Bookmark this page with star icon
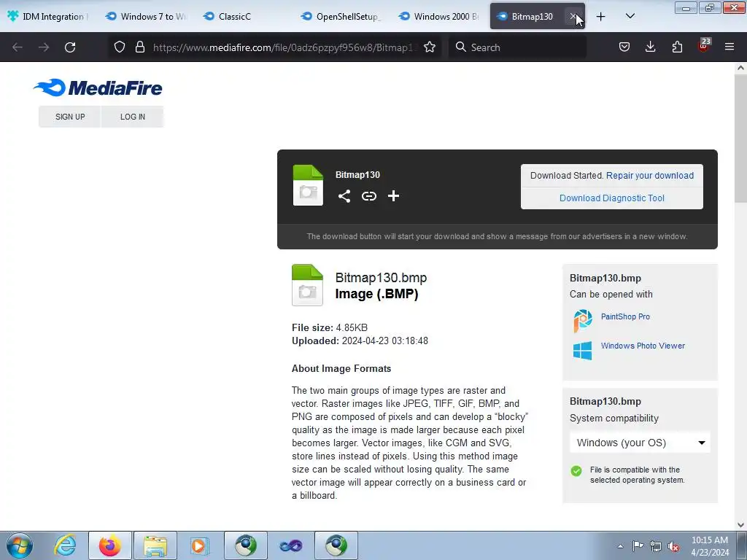 pos(430,47)
